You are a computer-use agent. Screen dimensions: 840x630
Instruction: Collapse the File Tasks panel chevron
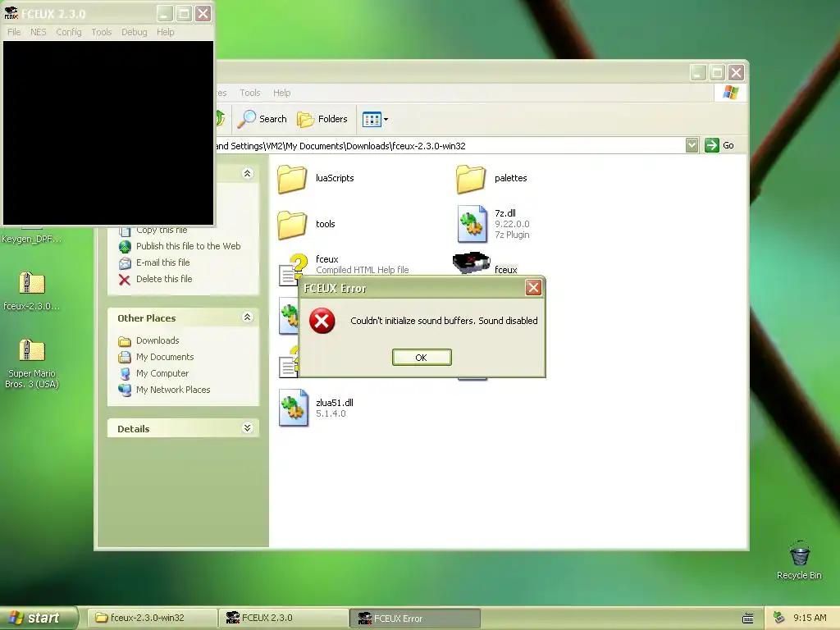point(247,174)
